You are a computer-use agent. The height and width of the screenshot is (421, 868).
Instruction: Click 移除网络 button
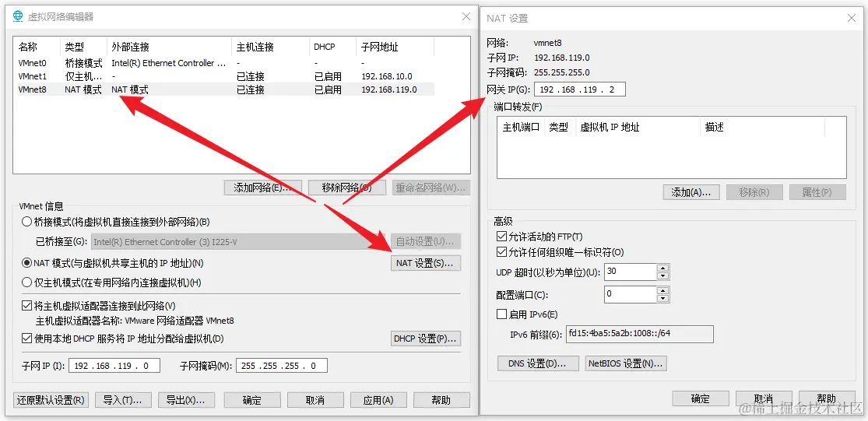coord(347,188)
